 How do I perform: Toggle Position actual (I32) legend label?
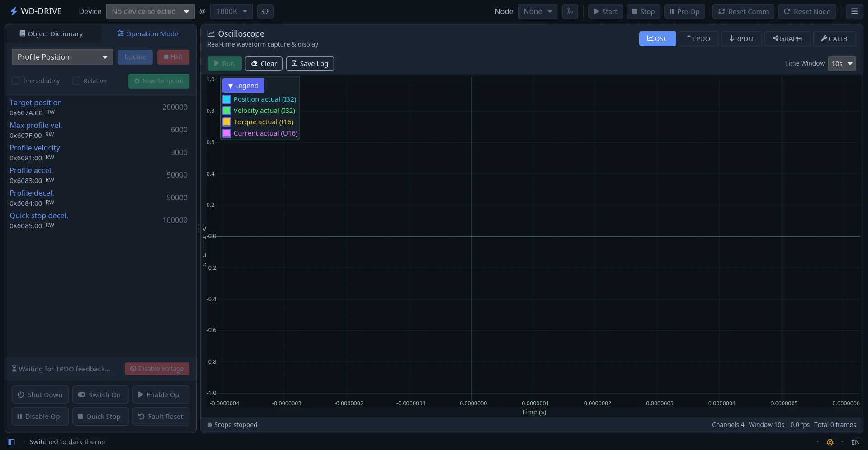tap(265, 99)
